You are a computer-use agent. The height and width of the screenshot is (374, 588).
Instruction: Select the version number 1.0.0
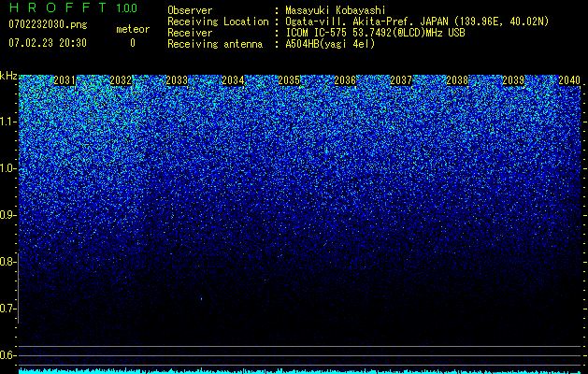coord(126,7)
